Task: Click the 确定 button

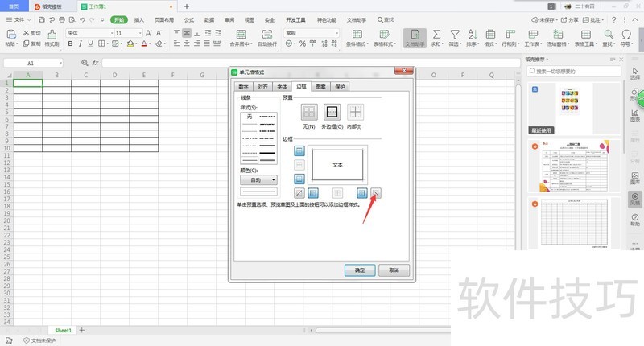Action: (x=360, y=270)
